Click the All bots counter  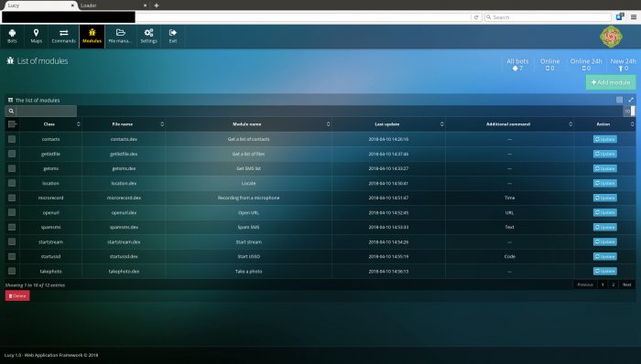pos(517,64)
